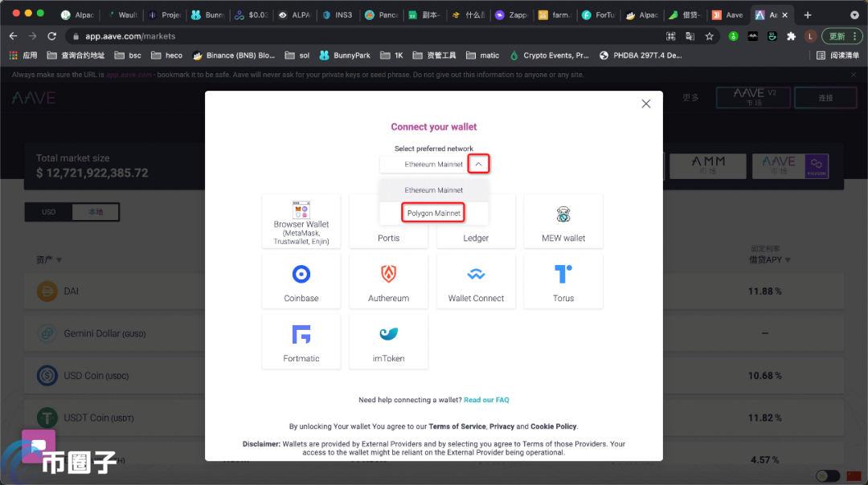Reload the Aave markets page
The image size is (868, 485).
tap(52, 36)
